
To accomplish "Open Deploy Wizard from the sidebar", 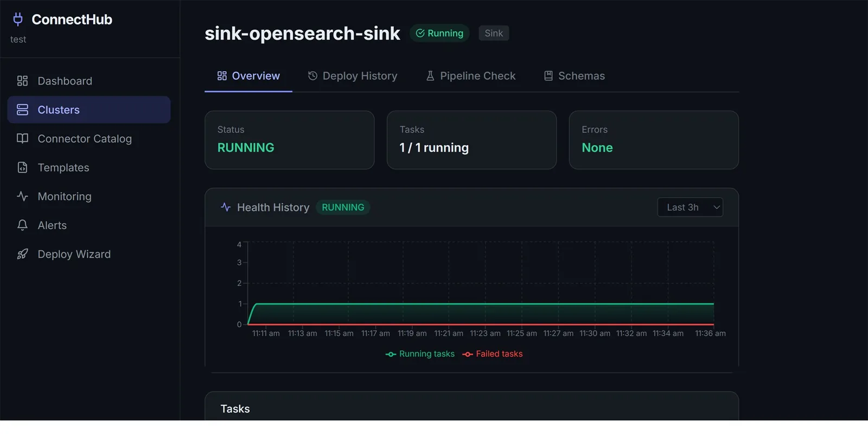I will pos(89,254).
